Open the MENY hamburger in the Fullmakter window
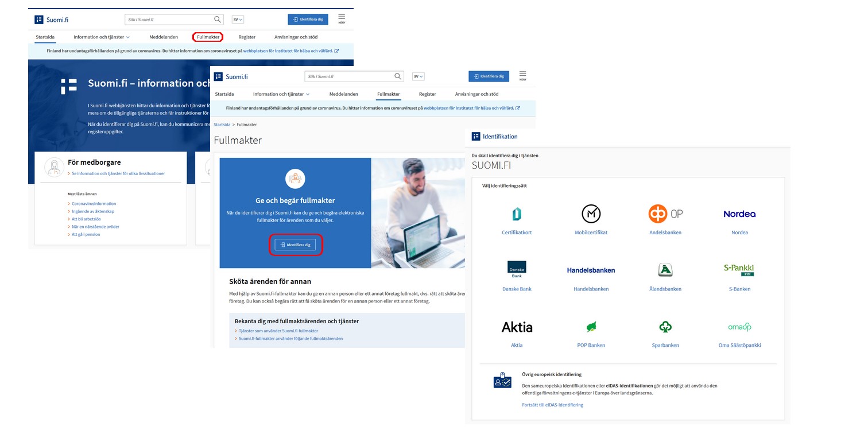Viewport: 868px width, 434px height. pos(522,76)
